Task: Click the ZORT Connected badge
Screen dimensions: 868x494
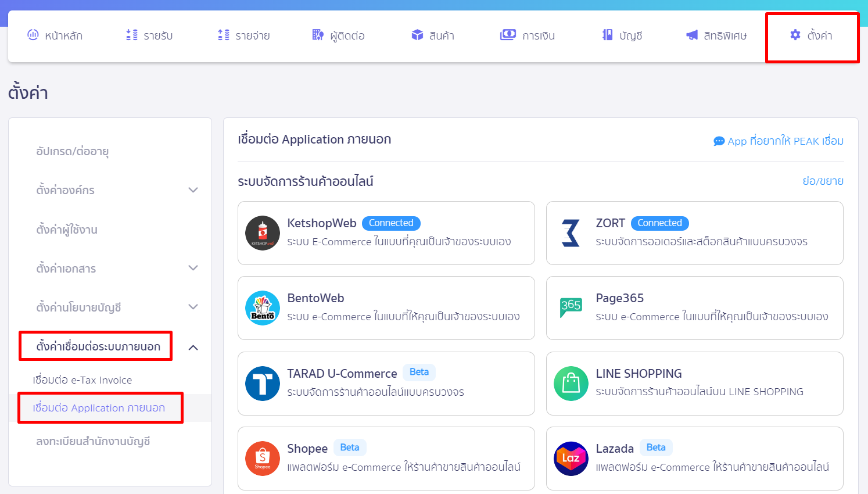Action: [x=660, y=223]
